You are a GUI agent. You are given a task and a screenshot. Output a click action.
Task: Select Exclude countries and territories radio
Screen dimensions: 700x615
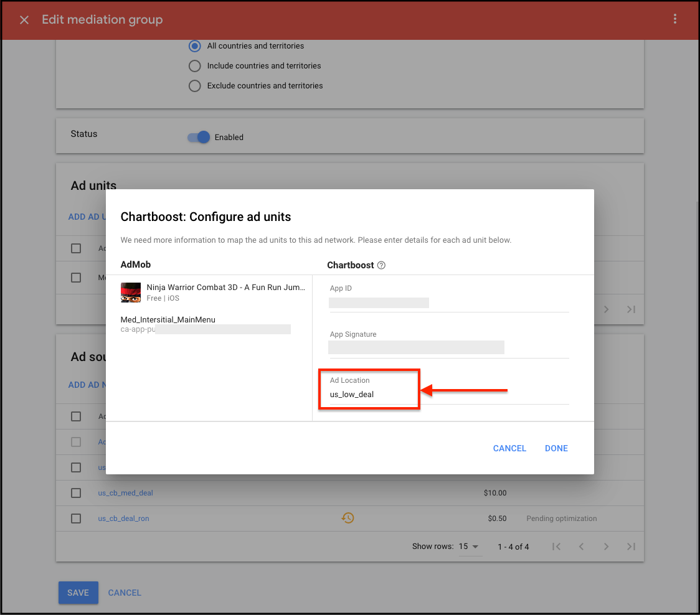point(195,86)
